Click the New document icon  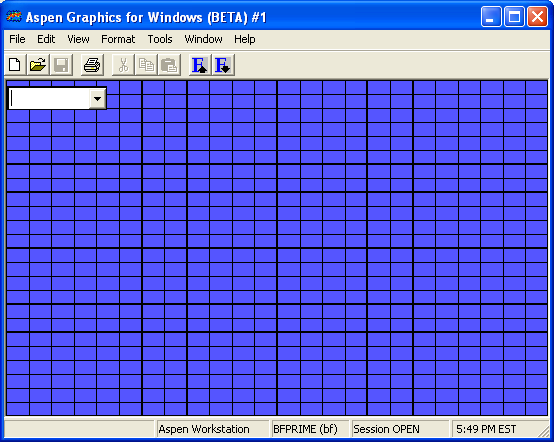15,65
